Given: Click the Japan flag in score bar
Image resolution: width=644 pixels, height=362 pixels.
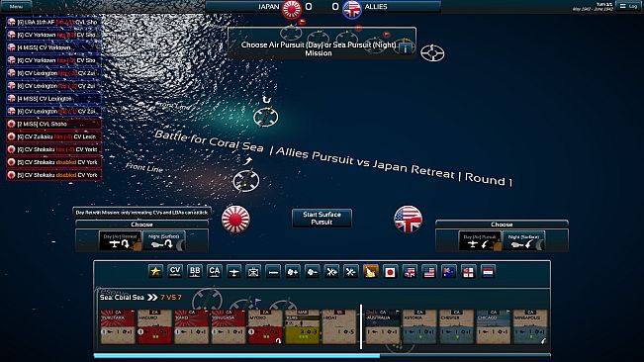Looking at the screenshot, I should 291,9.
